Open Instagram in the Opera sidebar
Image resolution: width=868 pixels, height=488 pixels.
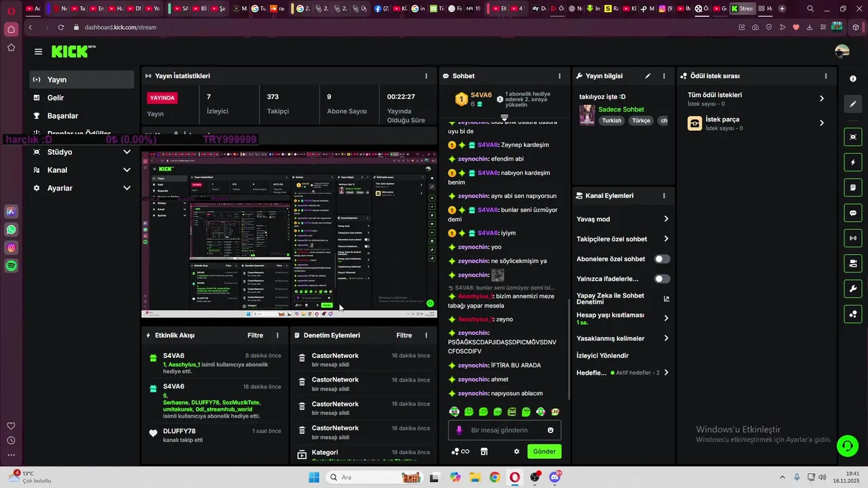(x=12, y=248)
